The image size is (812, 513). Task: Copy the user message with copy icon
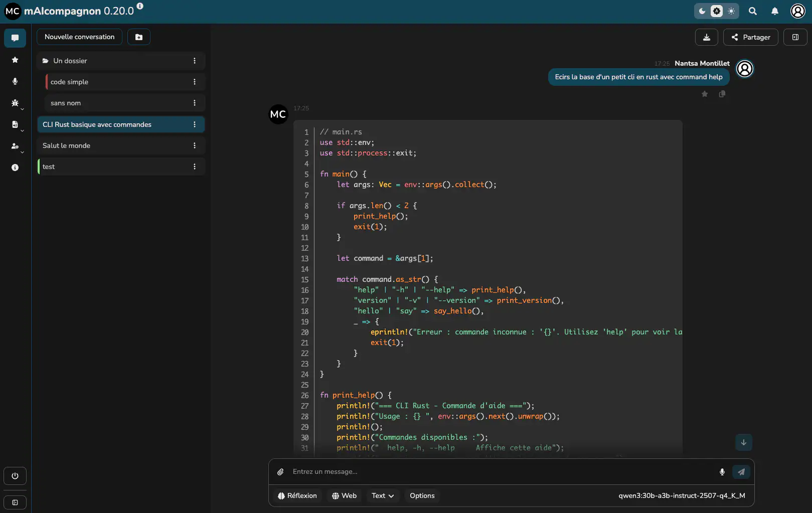pyautogui.click(x=722, y=94)
